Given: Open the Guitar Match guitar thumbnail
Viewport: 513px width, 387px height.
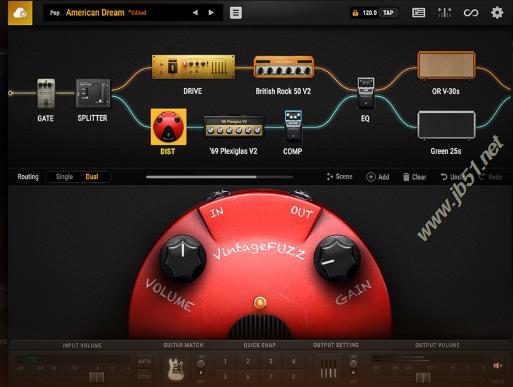Looking at the screenshot, I should tap(176, 369).
